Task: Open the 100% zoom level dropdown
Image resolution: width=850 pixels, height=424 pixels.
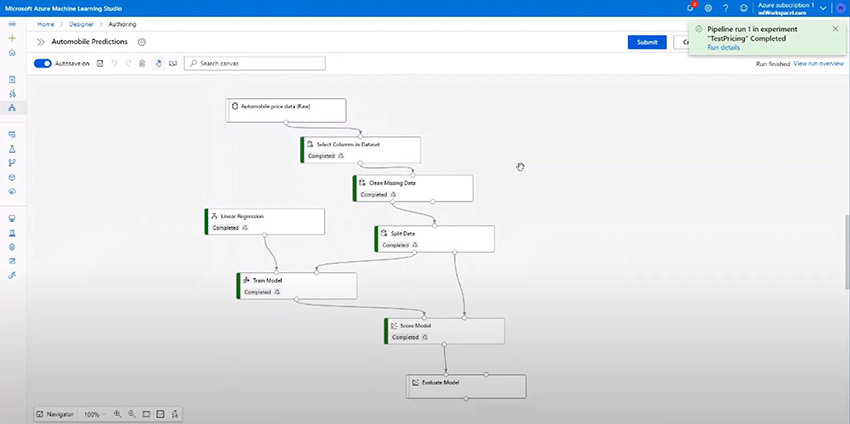Action: pyautogui.click(x=95, y=414)
